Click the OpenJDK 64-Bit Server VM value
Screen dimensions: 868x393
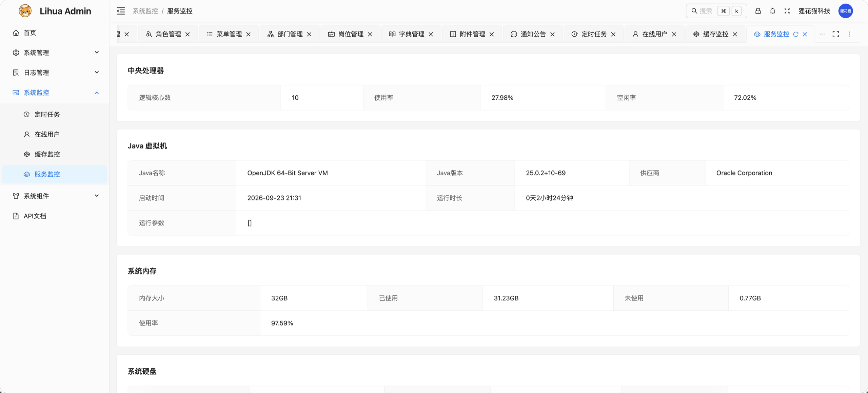click(x=288, y=173)
